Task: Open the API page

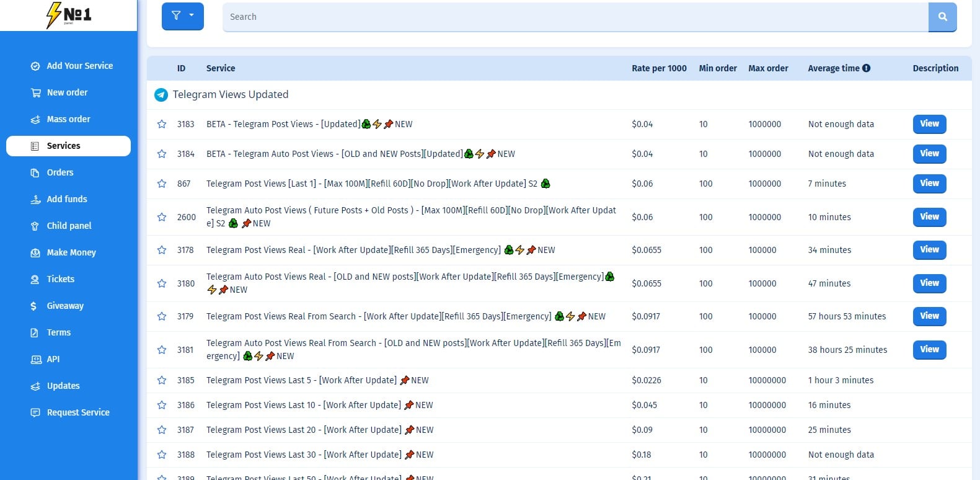Action: tap(53, 359)
